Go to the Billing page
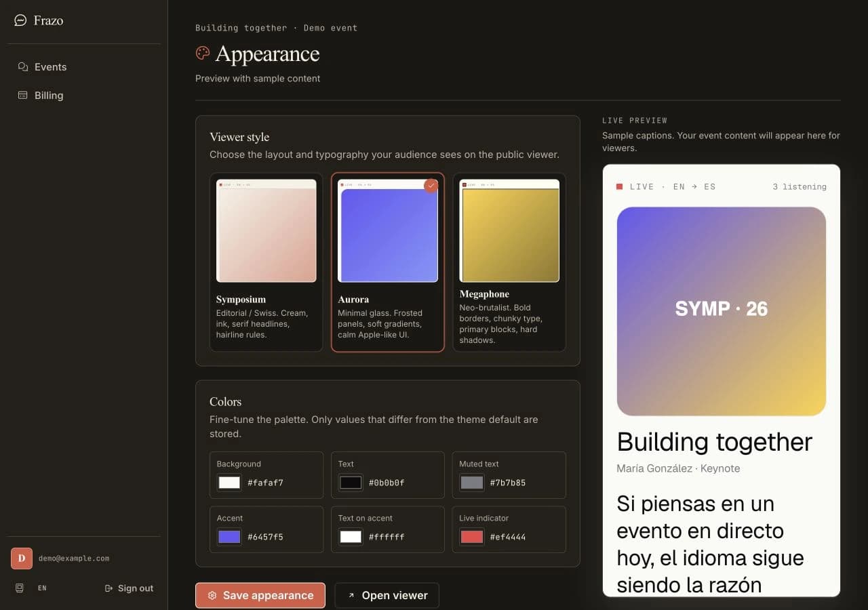 pyautogui.click(x=84, y=96)
